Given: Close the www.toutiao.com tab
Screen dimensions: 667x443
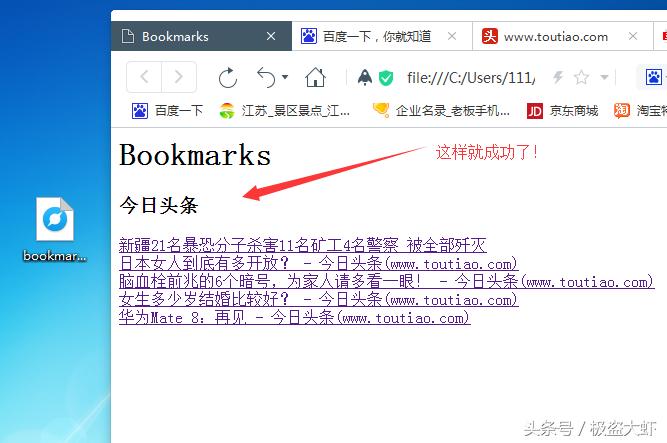Looking at the screenshot, I should pos(633,36).
